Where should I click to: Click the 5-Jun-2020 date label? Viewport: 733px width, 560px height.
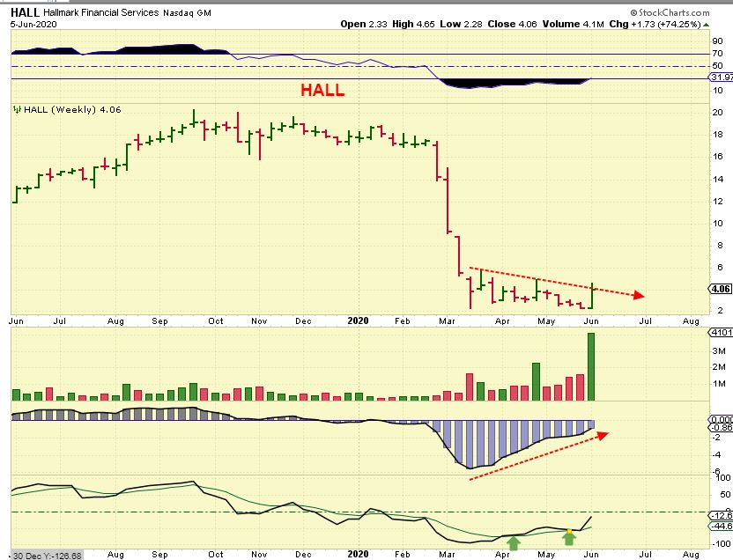click(33, 25)
